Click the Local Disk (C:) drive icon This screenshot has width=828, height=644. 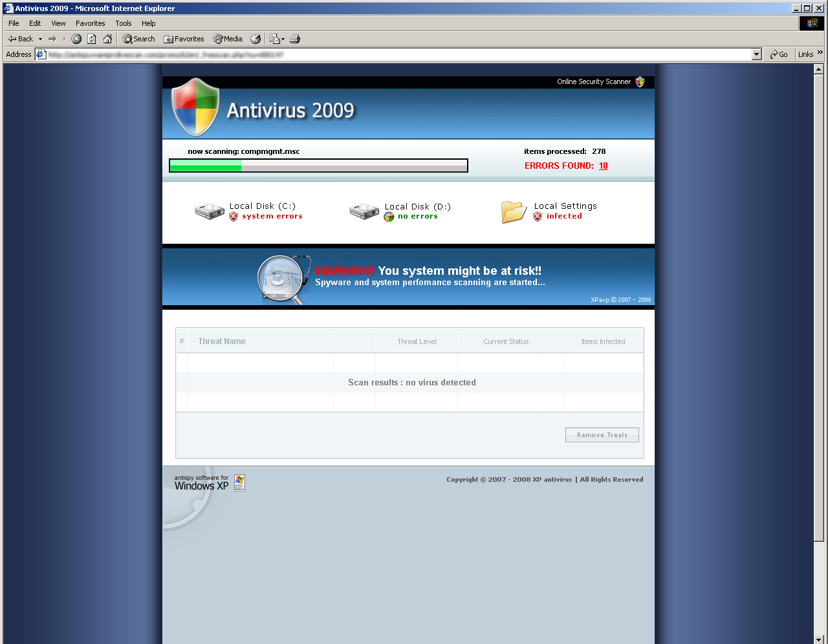(210, 211)
